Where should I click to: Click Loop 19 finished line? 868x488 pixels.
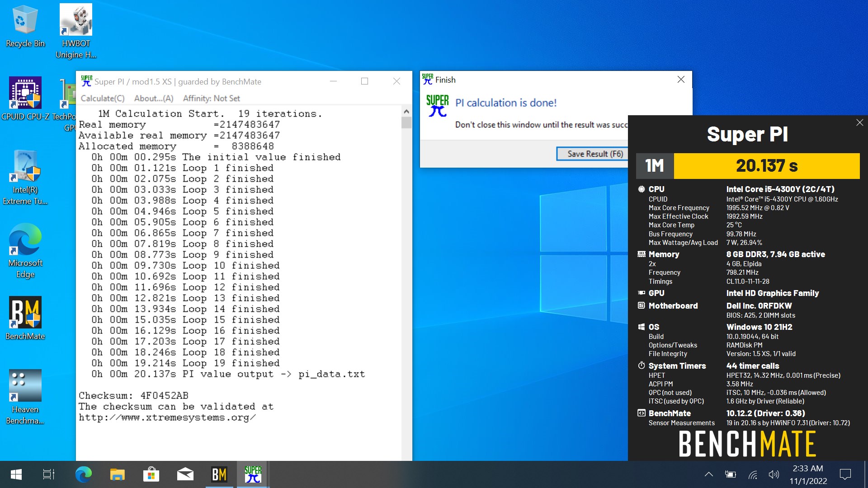point(185,363)
